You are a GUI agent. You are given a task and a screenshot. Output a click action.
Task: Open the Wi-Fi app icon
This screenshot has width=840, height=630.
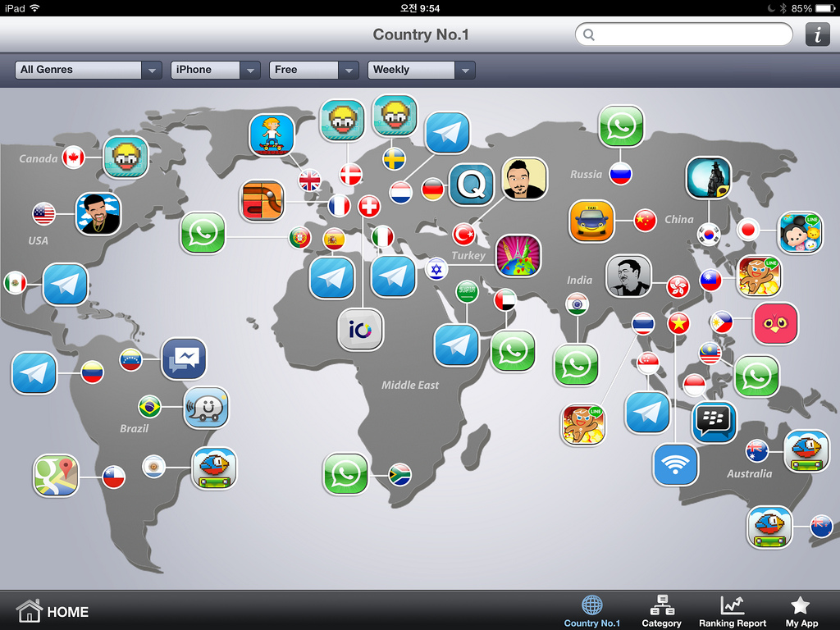676,464
